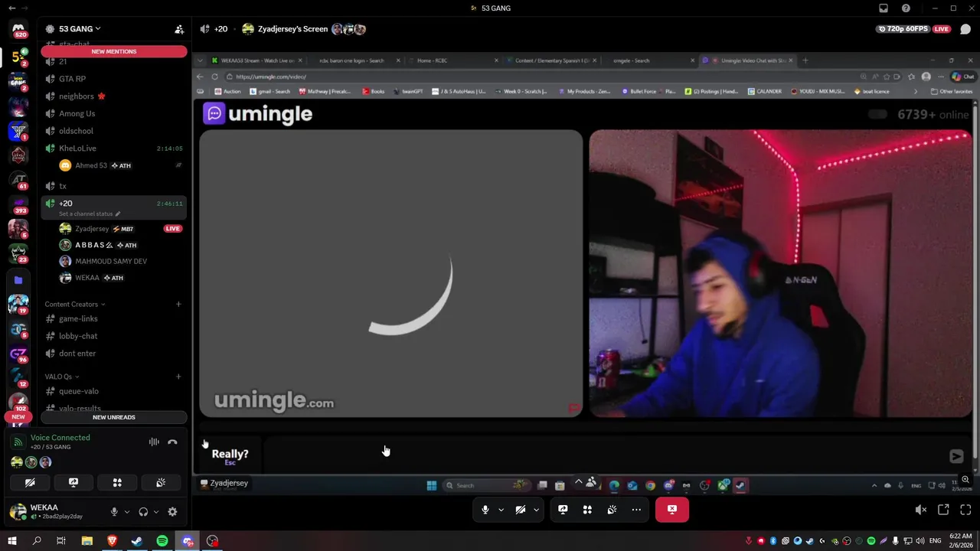Open File Explorer from the taskbar

point(87,541)
